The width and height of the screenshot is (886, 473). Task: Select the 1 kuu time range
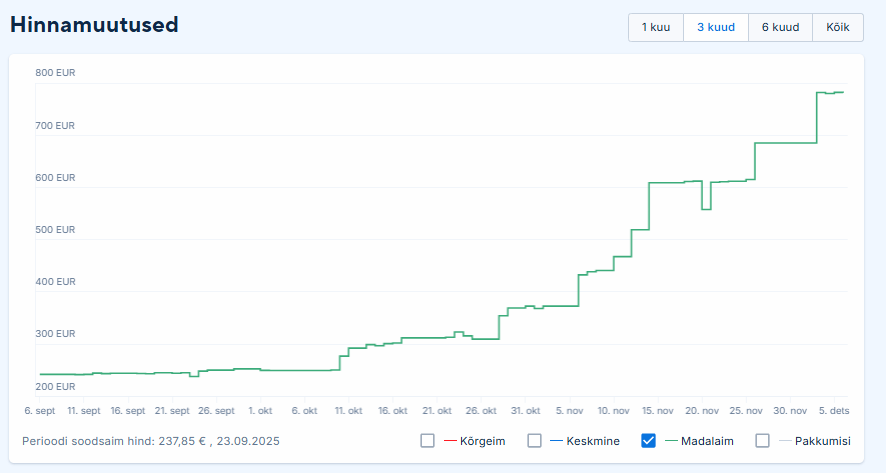click(655, 27)
